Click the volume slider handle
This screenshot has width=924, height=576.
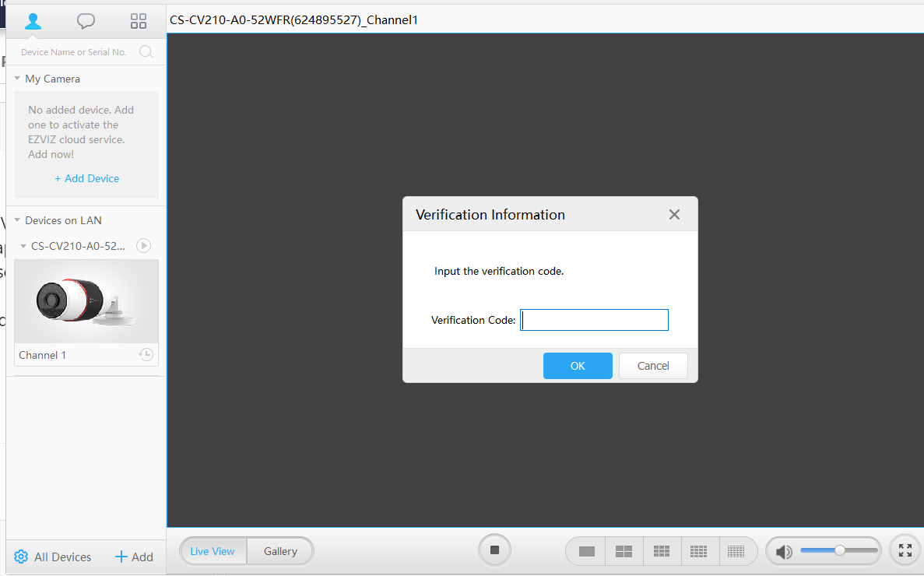840,550
